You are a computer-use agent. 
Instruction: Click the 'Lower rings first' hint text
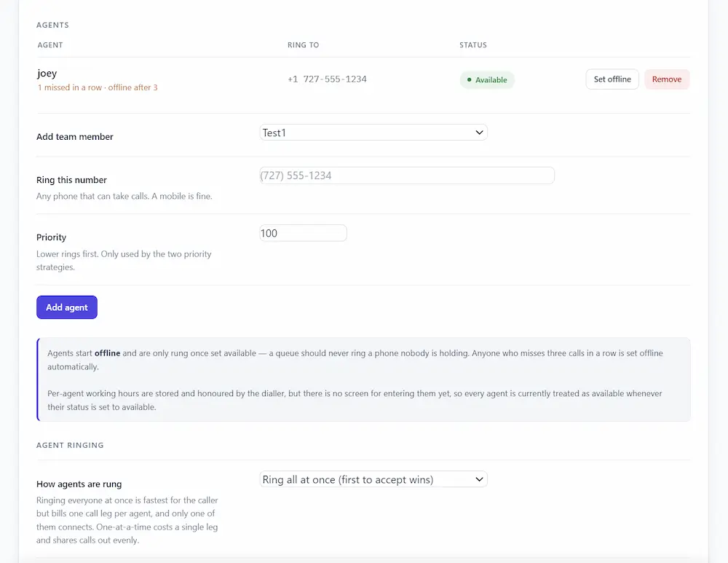(x=124, y=261)
